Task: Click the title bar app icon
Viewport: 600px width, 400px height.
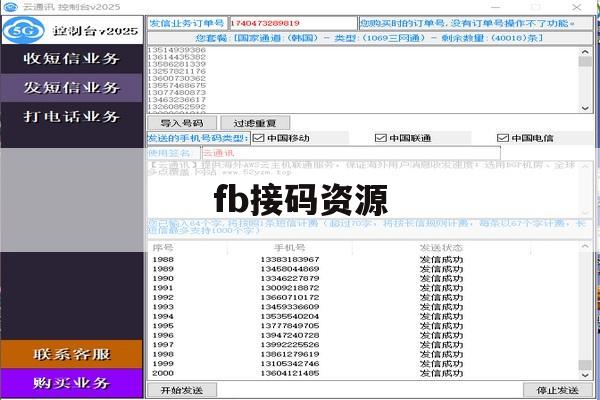Action: pyautogui.click(x=10, y=7)
